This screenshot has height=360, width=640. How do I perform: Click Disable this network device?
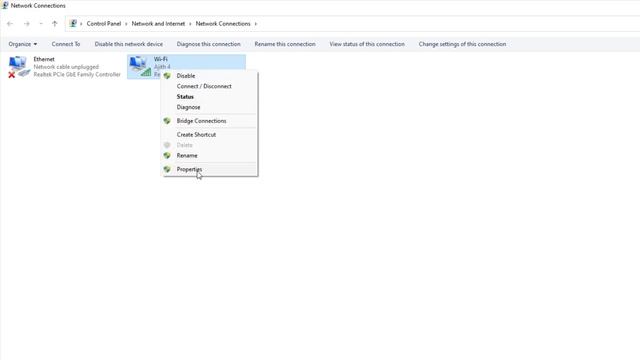pos(129,44)
